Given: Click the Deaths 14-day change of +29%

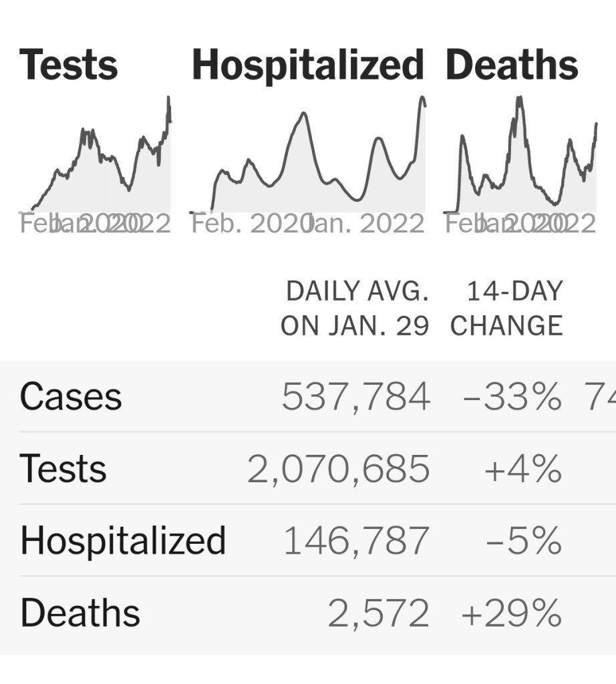Looking at the screenshot, I should coord(511,613).
